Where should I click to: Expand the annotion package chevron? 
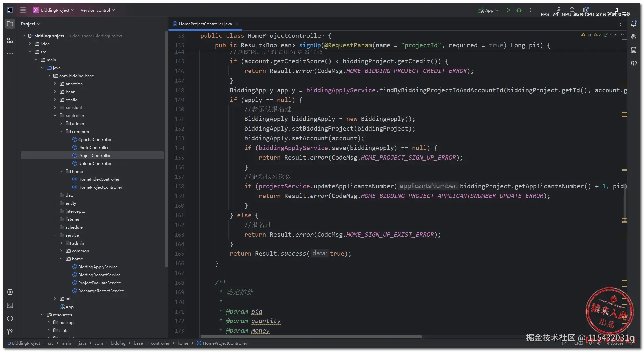tap(55, 84)
